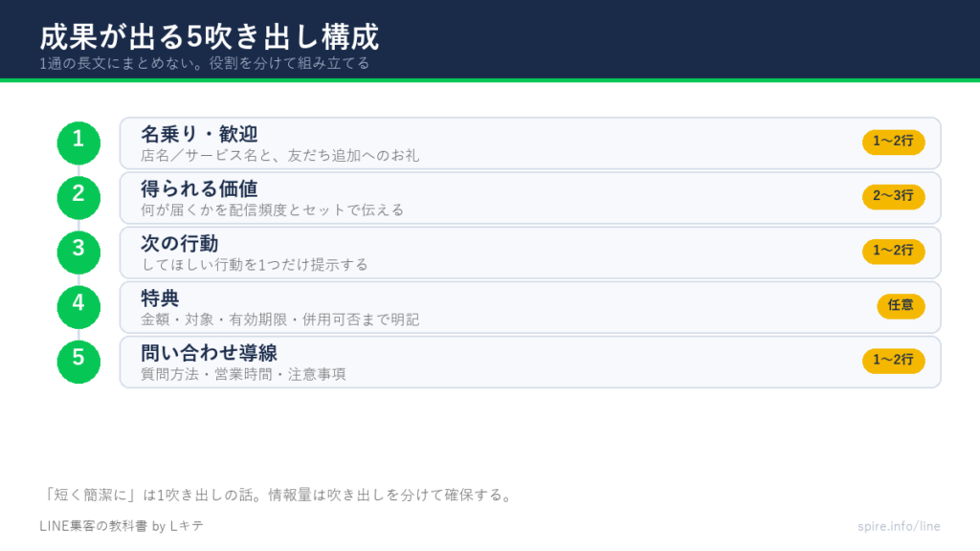Click the green number 5 circle
The height and width of the screenshot is (551, 980).
[78, 362]
